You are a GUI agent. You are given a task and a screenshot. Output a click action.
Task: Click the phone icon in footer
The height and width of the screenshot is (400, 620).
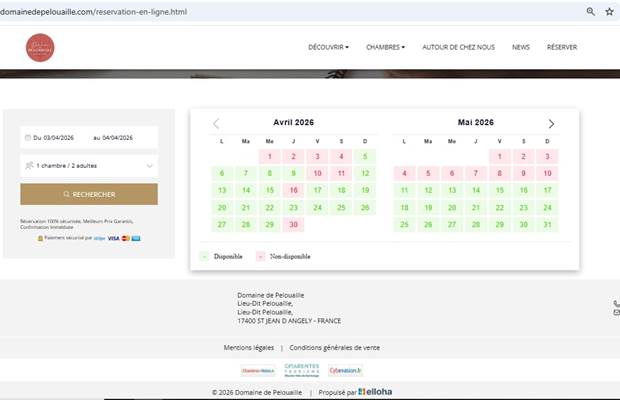coord(615,303)
